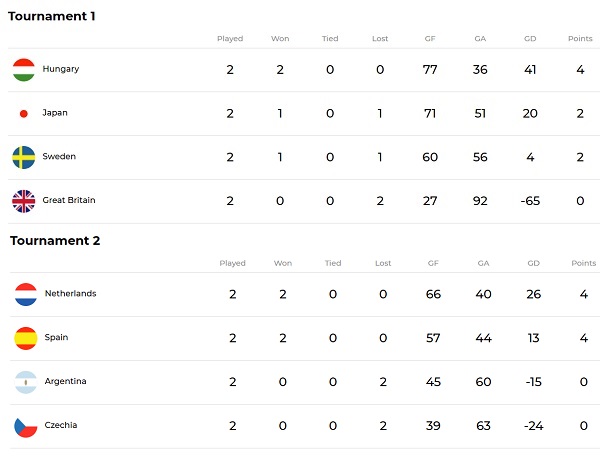Click Hungary's 77 goals-for value

point(430,70)
